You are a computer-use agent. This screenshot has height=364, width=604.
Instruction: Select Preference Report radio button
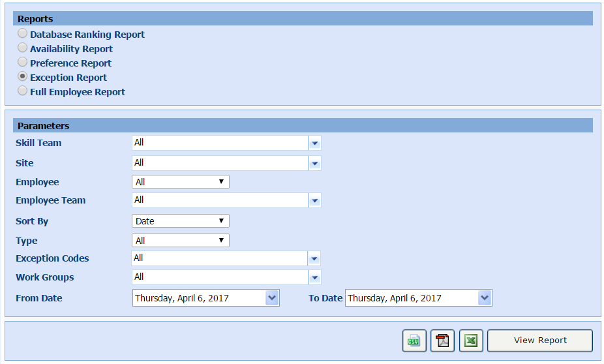click(23, 63)
